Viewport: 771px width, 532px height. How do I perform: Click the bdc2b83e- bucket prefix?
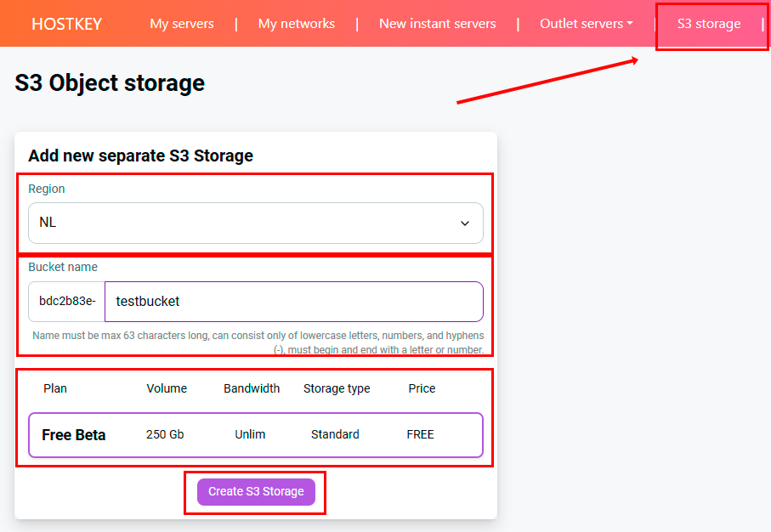[67, 302]
